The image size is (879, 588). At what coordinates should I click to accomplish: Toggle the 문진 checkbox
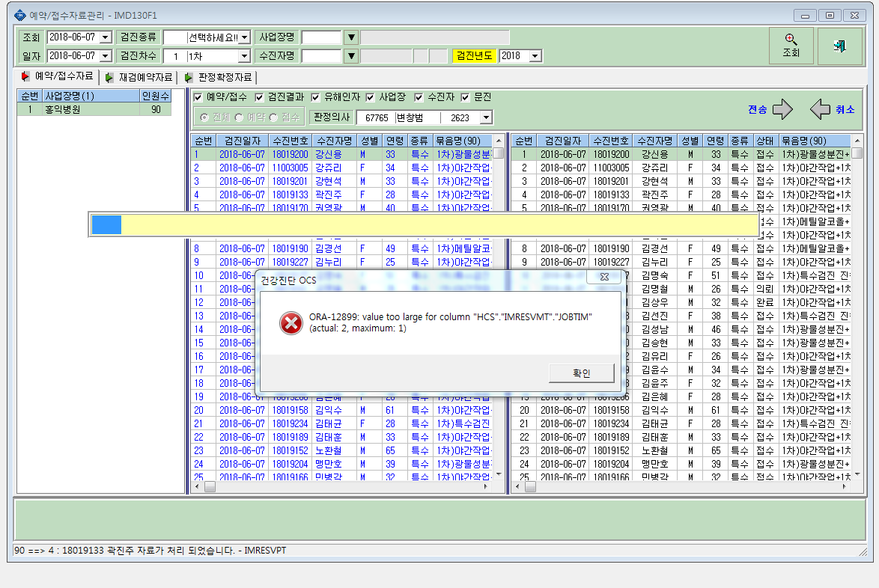coord(465,97)
